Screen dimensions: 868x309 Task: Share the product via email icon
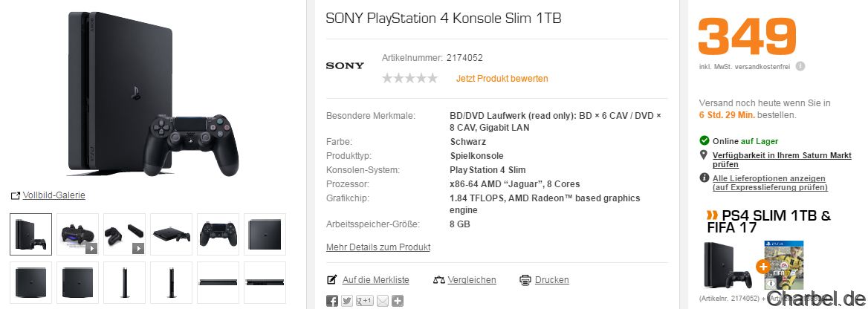pos(382,301)
